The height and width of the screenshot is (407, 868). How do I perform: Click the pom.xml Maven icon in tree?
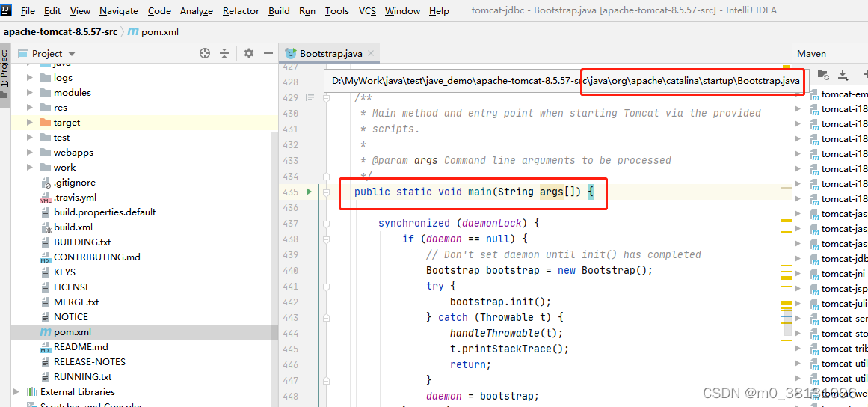46,332
